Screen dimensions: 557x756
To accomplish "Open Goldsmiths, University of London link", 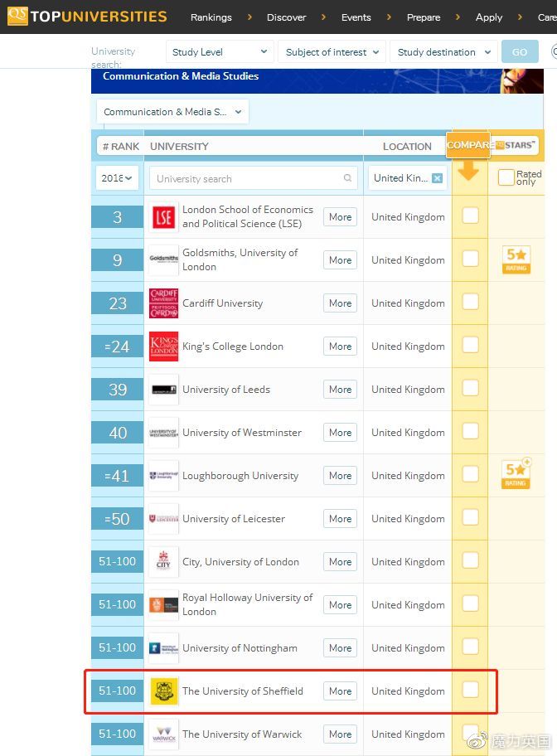I will [x=240, y=259].
